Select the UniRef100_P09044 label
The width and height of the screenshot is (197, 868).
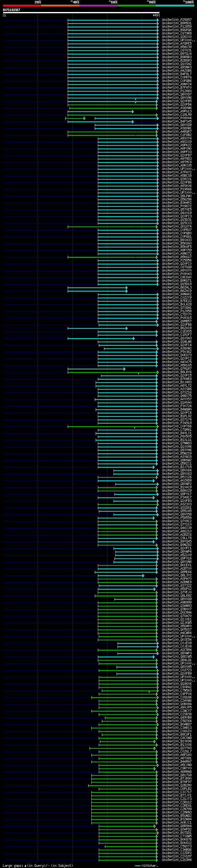(177, 118)
